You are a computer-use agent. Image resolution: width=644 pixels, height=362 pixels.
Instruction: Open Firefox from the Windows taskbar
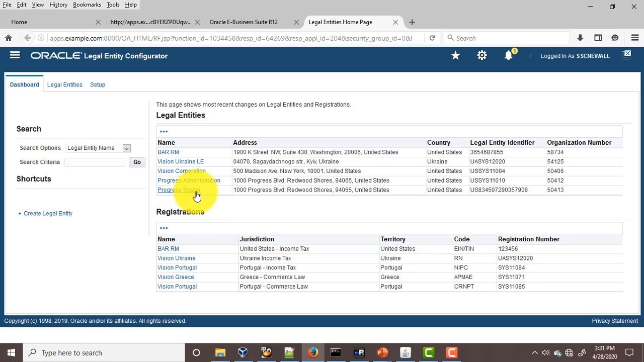pos(312,352)
